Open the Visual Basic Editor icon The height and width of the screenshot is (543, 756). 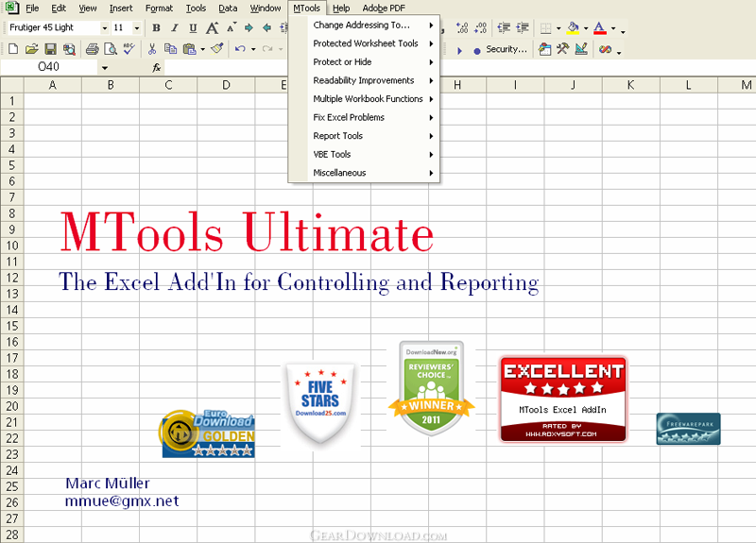pyautogui.click(x=545, y=49)
